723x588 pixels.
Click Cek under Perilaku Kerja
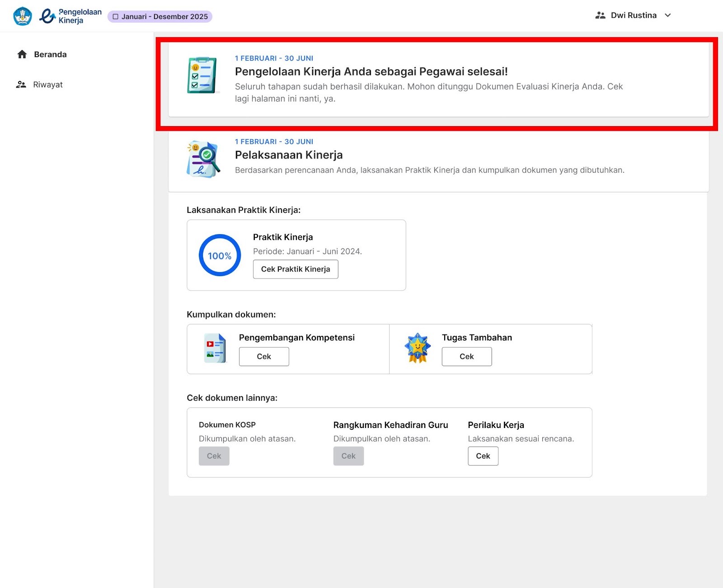tap(483, 456)
